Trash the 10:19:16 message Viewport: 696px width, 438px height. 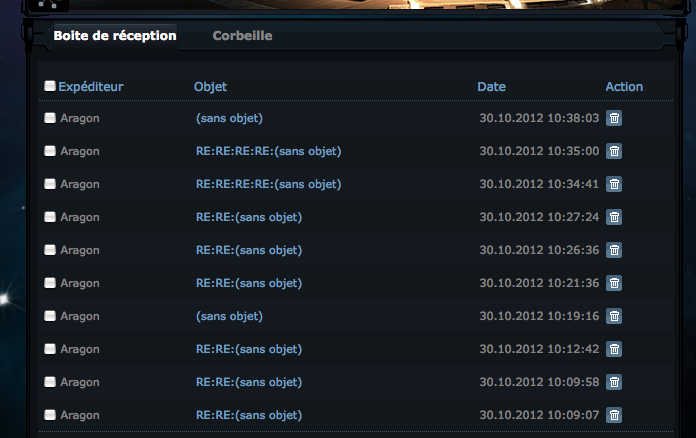tap(614, 316)
